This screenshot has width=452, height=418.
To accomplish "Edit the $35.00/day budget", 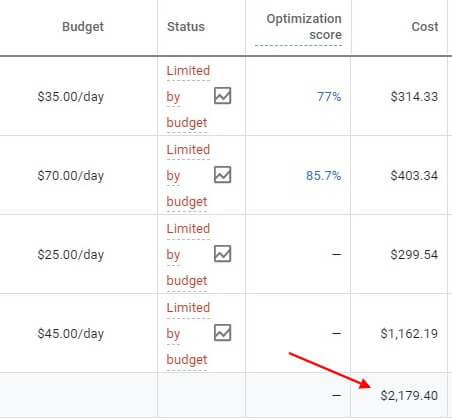I will 71,97.
